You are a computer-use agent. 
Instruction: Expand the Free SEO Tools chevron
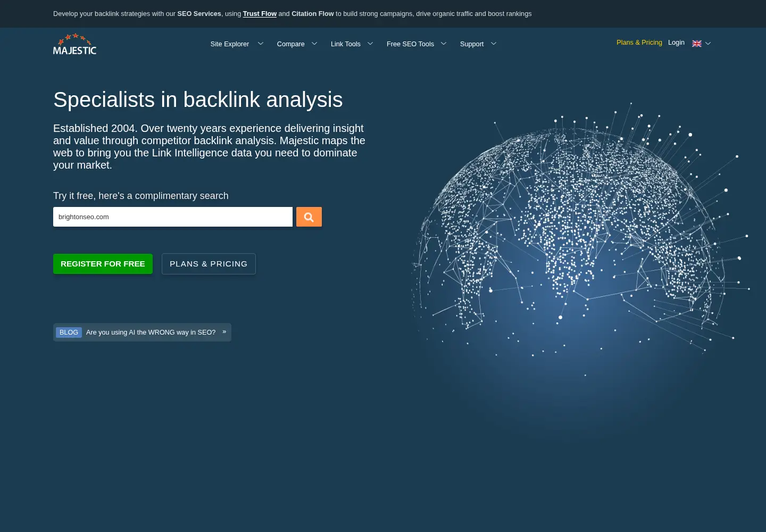[x=444, y=44]
